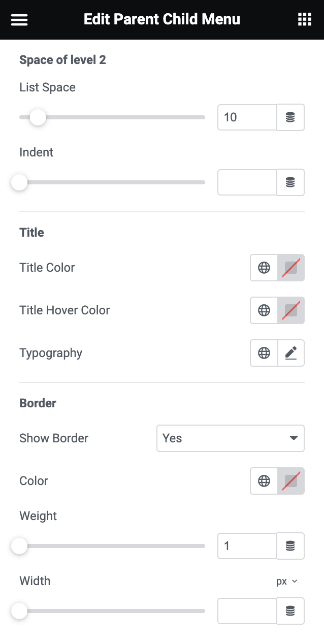Open global colors for Title Color
This screenshot has width=324, height=644.
pyautogui.click(x=264, y=268)
